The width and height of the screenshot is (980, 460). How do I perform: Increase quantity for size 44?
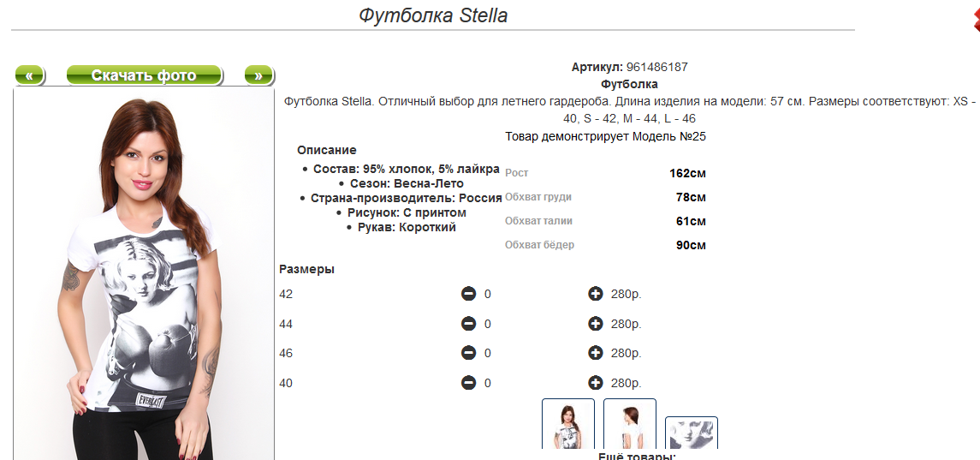click(x=596, y=324)
